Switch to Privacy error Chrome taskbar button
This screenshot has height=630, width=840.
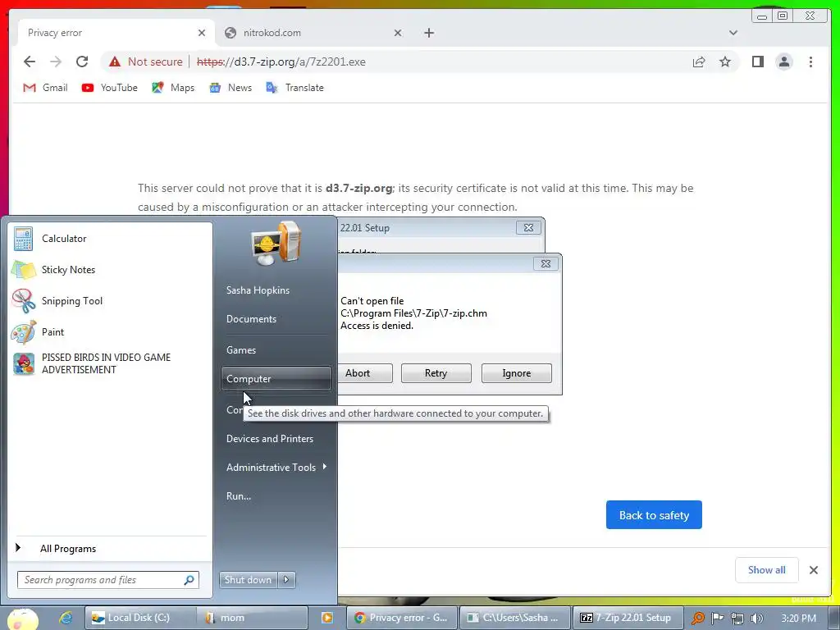(x=402, y=618)
